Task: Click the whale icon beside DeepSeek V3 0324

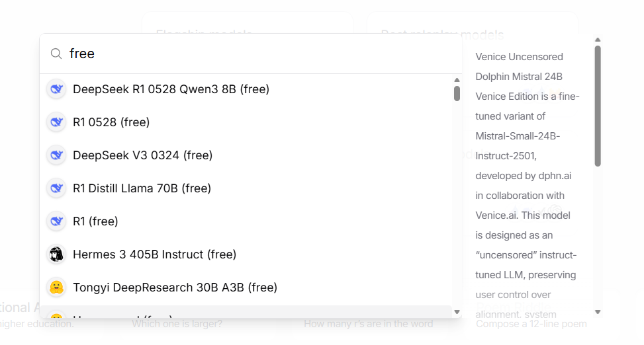Action: (56, 155)
